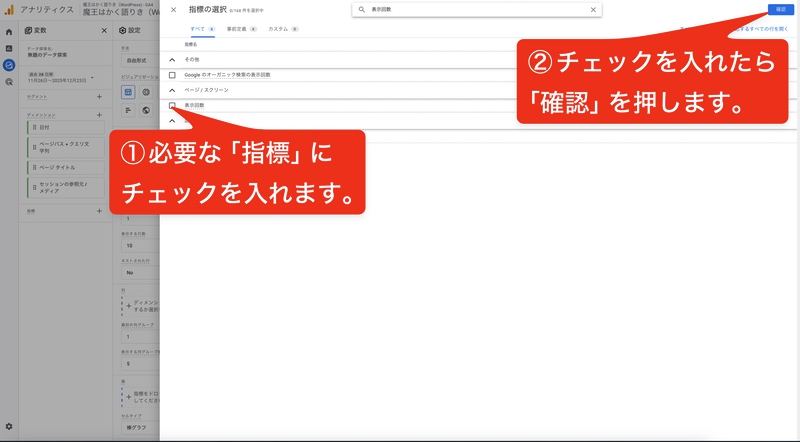Check Google のオーガニック検索の表示回数
Viewport: 800px width, 442px height.
(172, 75)
